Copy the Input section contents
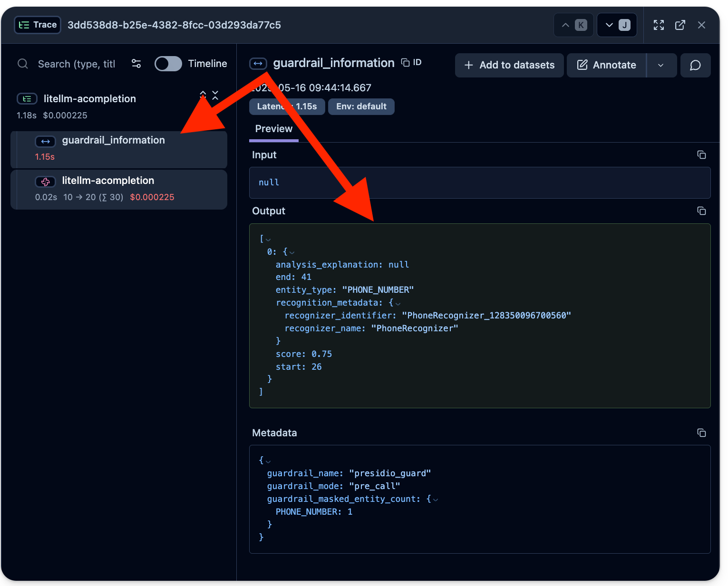Viewport: 728px width, 586px height. [701, 155]
